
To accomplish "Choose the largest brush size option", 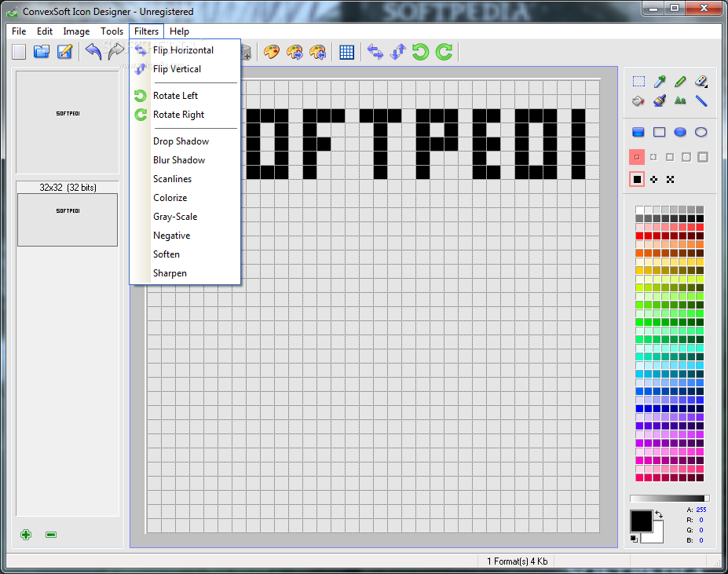I will pyautogui.click(x=703, y=157).
